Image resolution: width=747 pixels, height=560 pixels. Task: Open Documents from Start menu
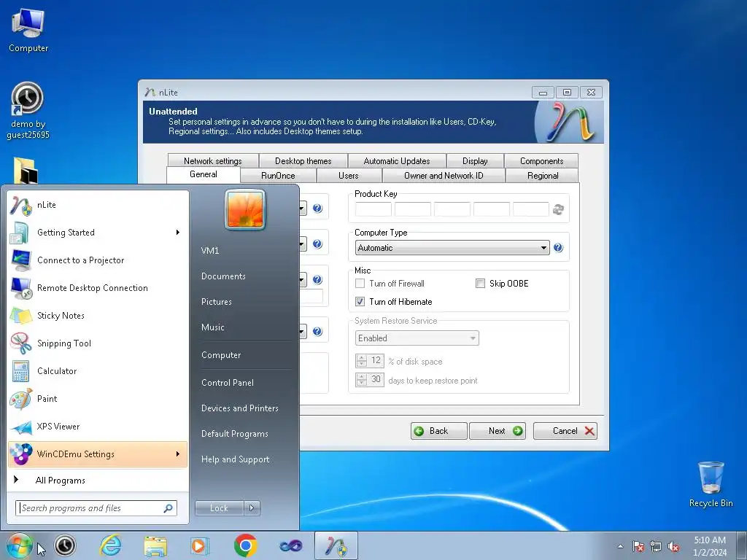coord(223,276)
